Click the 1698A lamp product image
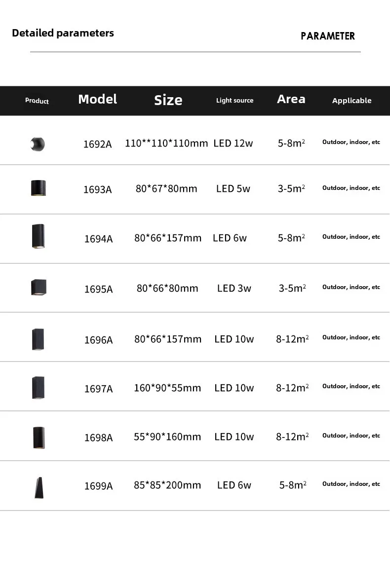 click(x=39, y=438)
